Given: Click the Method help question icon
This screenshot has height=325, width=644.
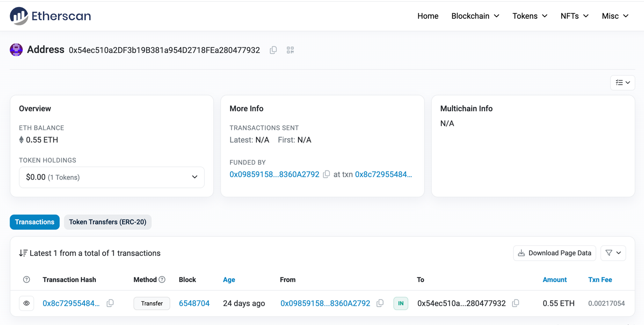Looking at the screenshot, I should (x=162, y=279).
